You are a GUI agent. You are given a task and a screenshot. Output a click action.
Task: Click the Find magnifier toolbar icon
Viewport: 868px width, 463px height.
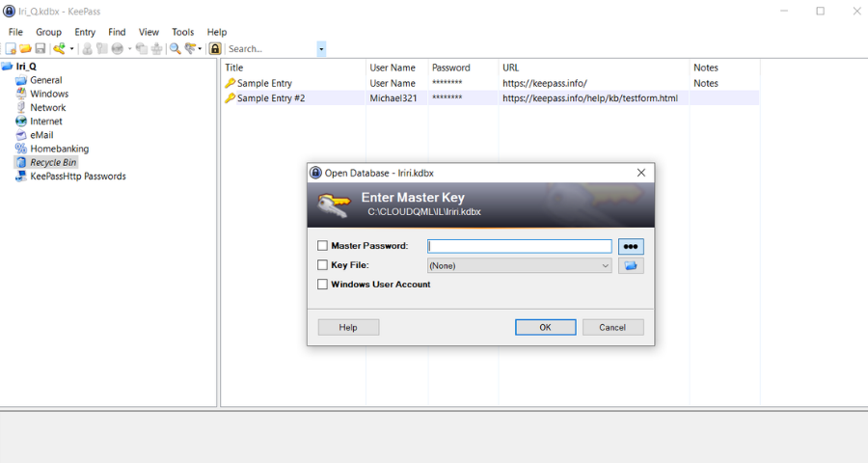(x=175, y=49)
